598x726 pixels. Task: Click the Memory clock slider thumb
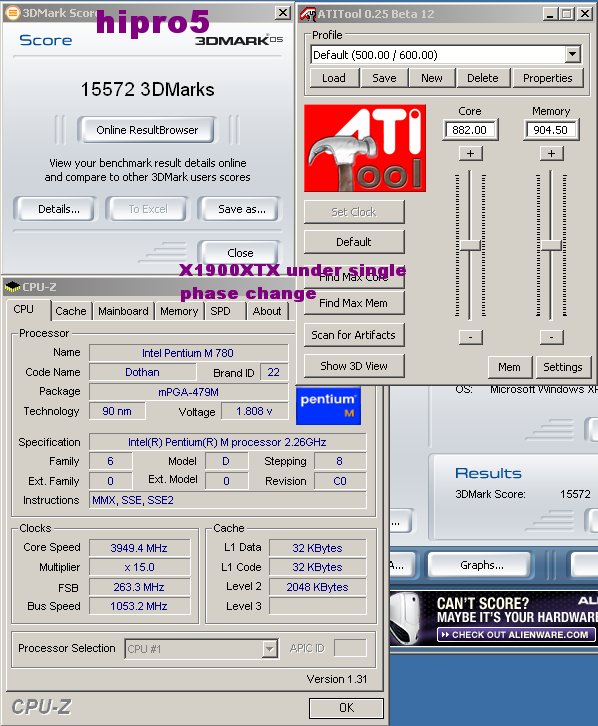[x=551, y=245]
